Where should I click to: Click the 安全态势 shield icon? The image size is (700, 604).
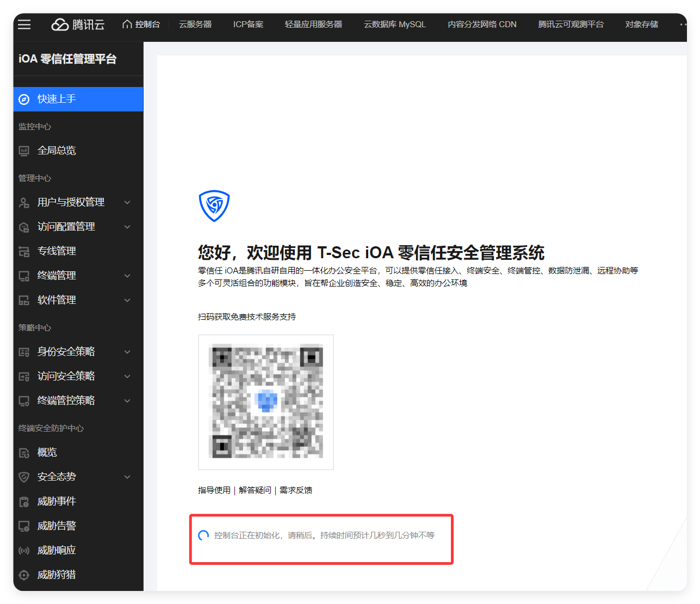pos(24,477)
